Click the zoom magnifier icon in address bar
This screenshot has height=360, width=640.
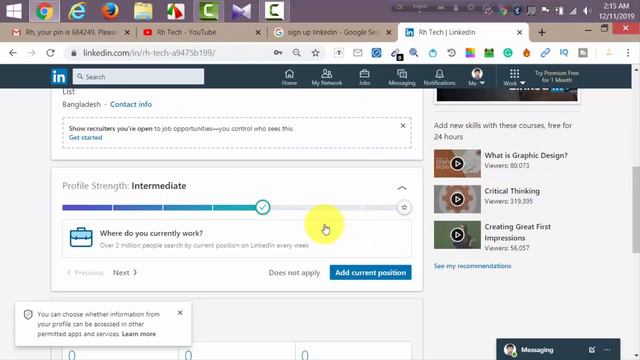click(x=297, y=53)
